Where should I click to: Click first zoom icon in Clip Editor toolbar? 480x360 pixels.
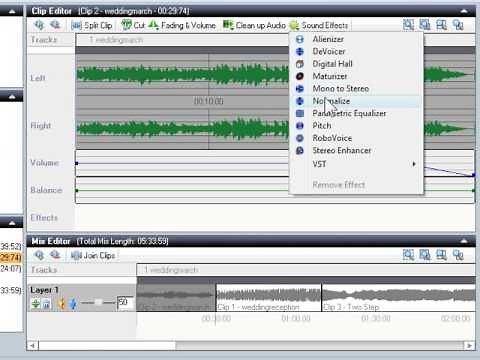(x=408, y=25)
